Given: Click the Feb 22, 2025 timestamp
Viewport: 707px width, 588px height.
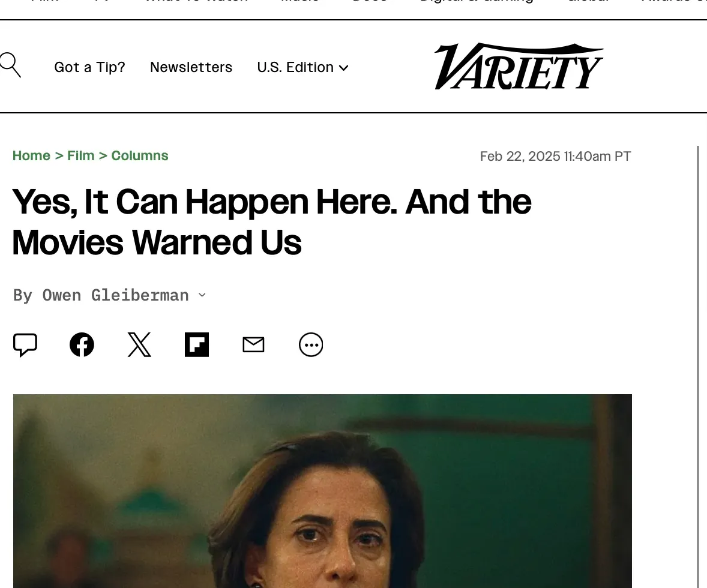Looking at the screenshot, I should click(x=556, y=157).
